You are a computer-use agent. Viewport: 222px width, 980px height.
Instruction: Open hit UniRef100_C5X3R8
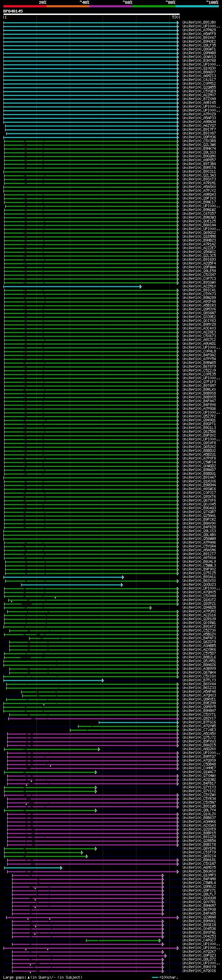(x=199, y=141)
